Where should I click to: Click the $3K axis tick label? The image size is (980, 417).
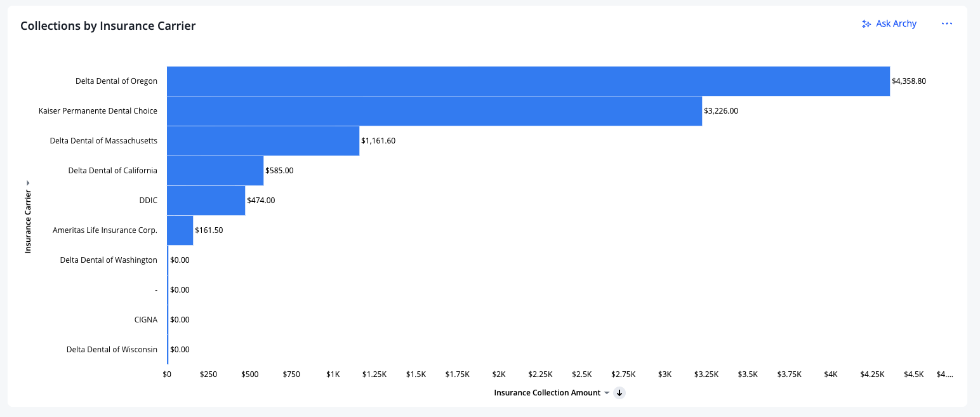[x=665, y=374]
